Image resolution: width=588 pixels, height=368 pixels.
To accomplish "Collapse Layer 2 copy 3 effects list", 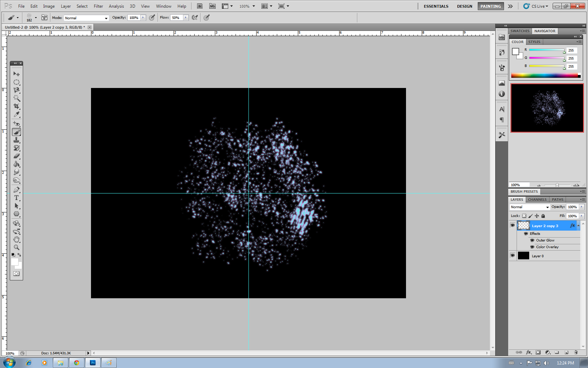I will [x=578, y=225].
